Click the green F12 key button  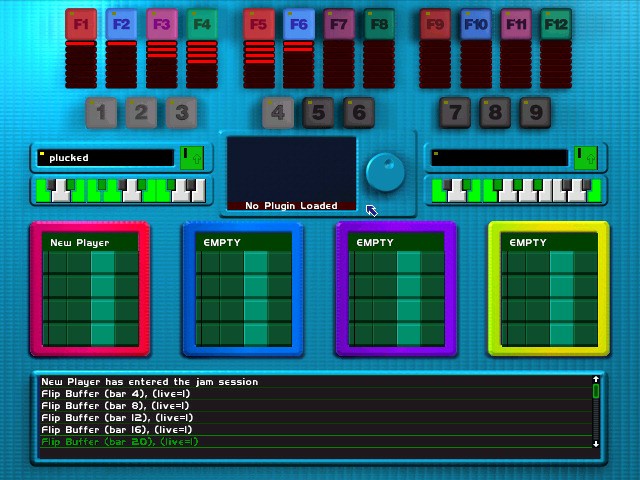pos(556,24)
